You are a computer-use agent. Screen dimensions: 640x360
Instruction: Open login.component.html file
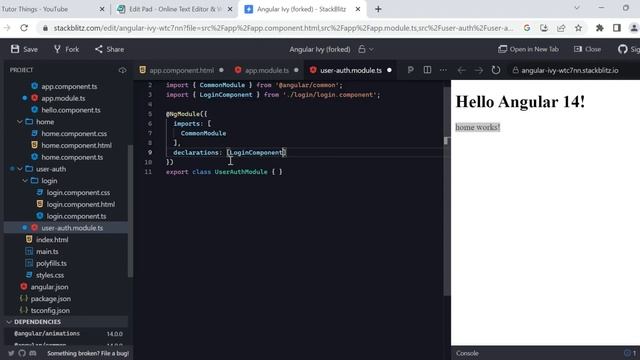(x=80, y=204)
